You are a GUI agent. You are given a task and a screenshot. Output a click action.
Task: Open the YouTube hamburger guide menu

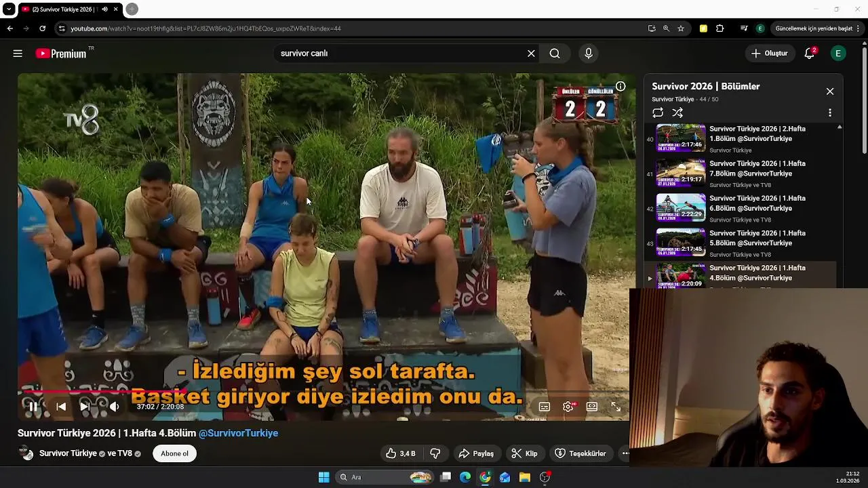(x=18, y=54)
